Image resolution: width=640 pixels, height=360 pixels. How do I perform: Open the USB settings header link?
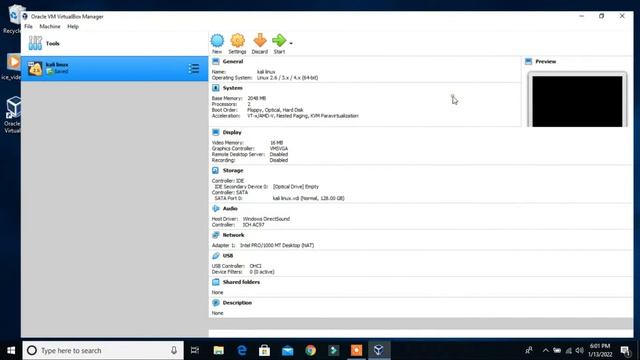(228, 256)
